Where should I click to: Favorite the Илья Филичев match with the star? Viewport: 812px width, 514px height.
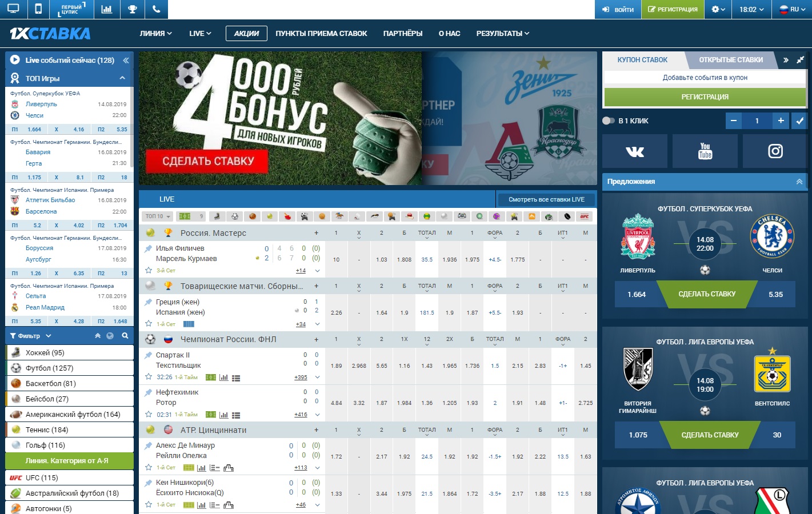point(149,270)
